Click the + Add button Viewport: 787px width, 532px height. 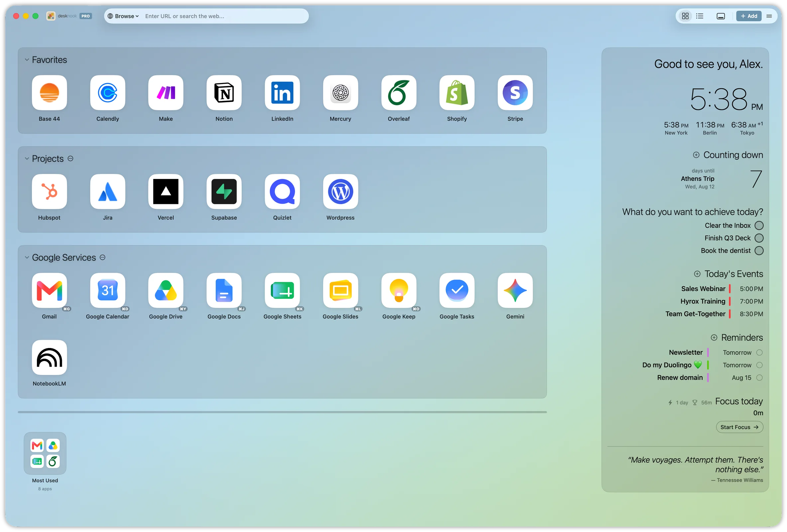coord(749,16)
